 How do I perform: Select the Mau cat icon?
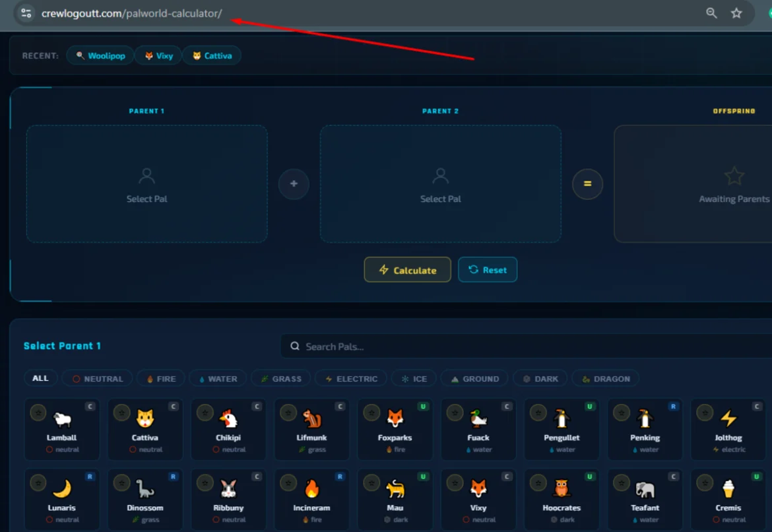click(395, 489)
